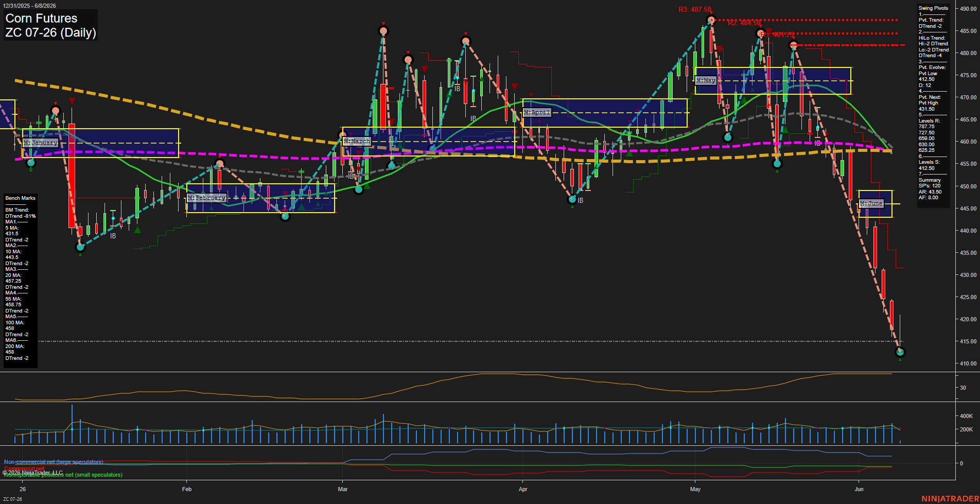980x504 pixels.
Task: Select the 443.5 moving average value
Action: tap(12, 257)
